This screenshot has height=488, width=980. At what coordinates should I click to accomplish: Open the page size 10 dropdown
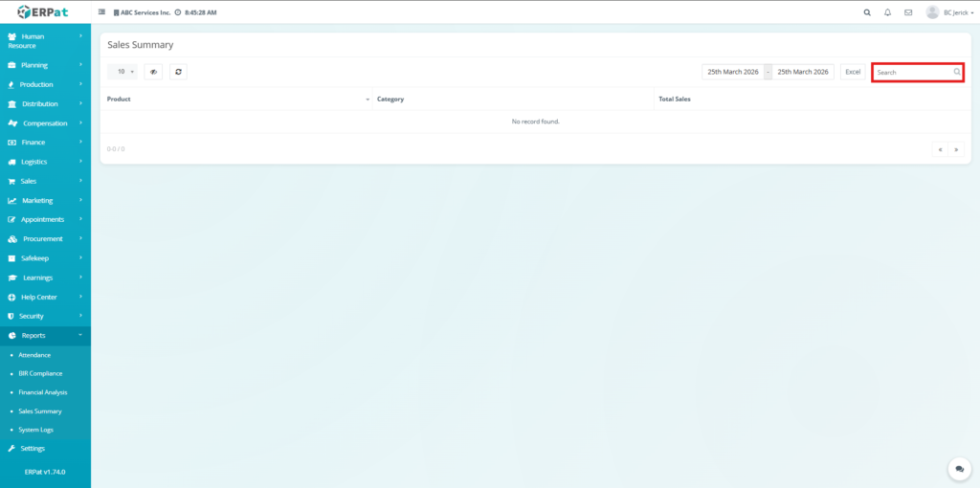[122, 72]
